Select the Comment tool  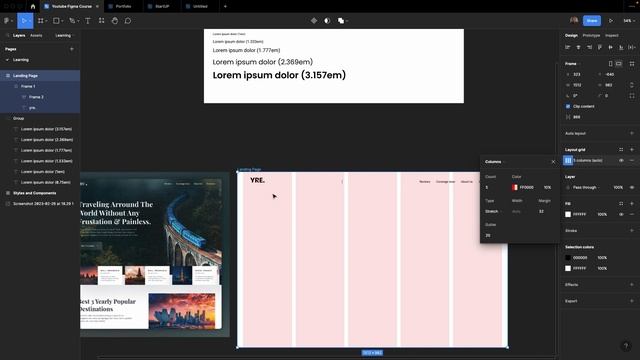[128, 20]
